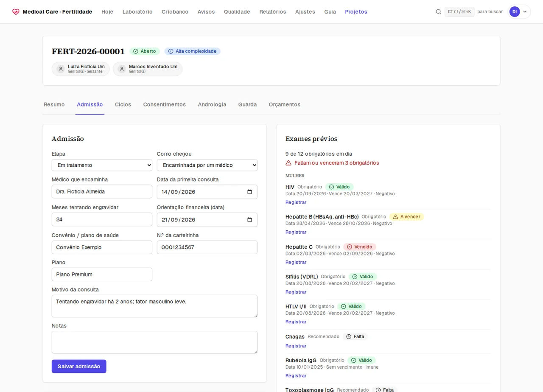
Task: Click Registrar under HTLV I/II
Action: click(296, 322)
